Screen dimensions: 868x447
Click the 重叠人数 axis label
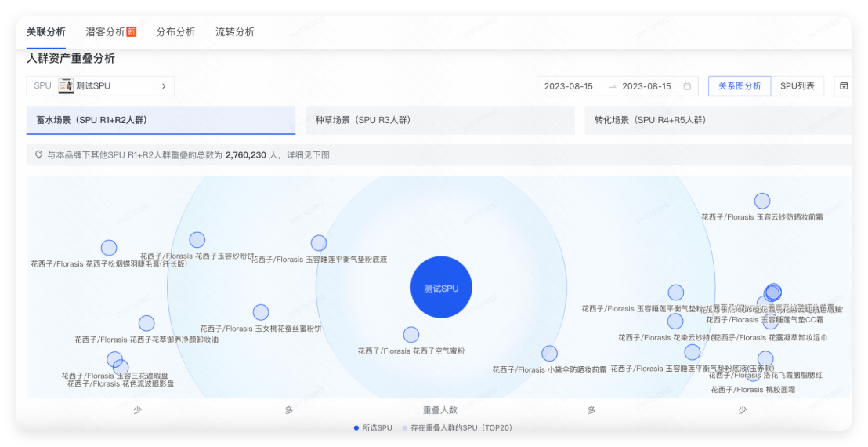(x=440, y=410)
